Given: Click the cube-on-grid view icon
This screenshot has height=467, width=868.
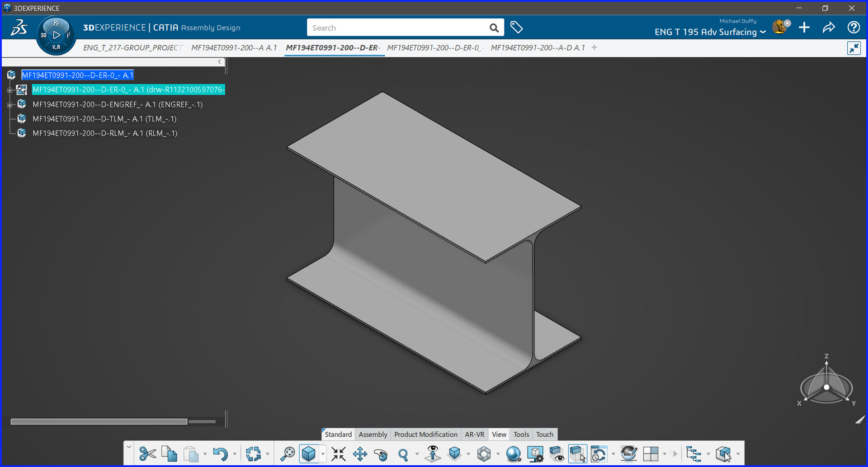Looking at the screenshot, I should coord(454,454).
